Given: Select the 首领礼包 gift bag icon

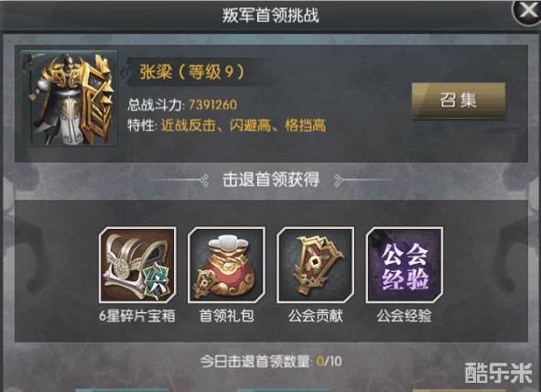Looking at the screenshot, I should pyautogui.click(x=226, y=265).
